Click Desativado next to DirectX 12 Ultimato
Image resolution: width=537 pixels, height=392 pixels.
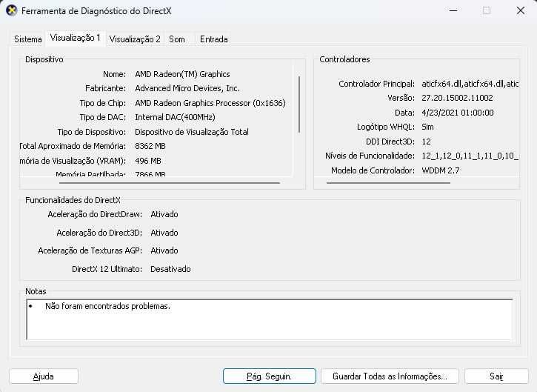[170, 269]
